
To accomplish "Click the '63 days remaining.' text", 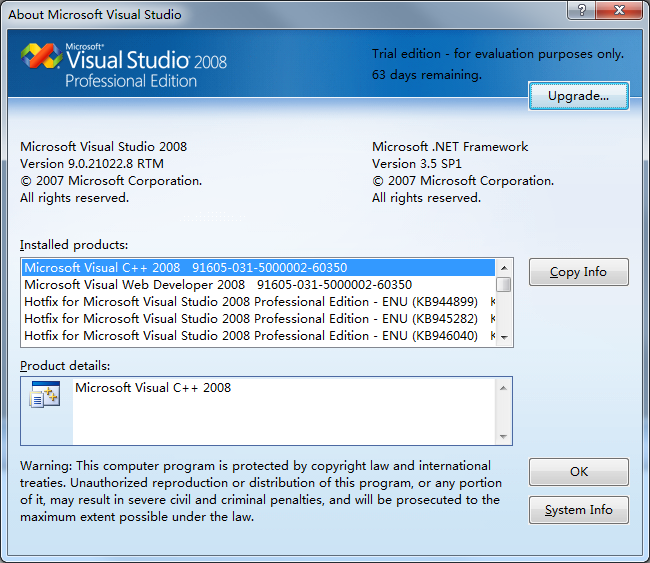I will pos(427,75).
